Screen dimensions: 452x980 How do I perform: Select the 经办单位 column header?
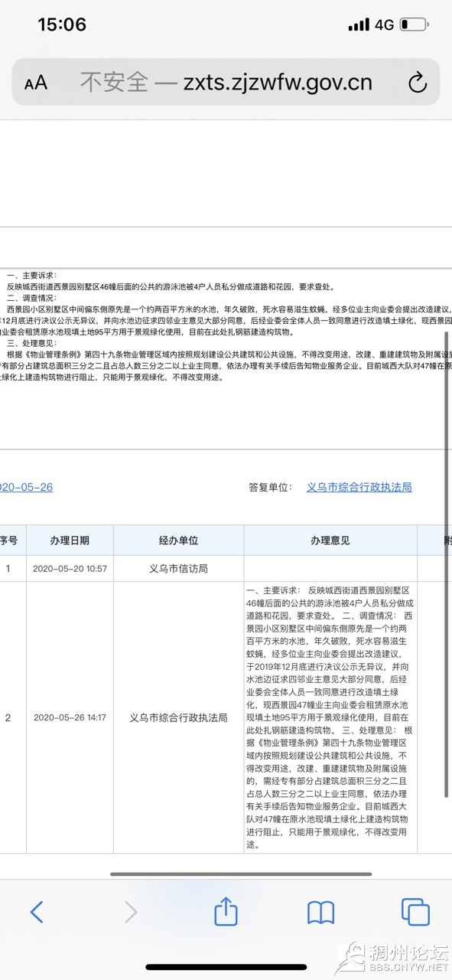pyautogui.click(x=178, y=540)
